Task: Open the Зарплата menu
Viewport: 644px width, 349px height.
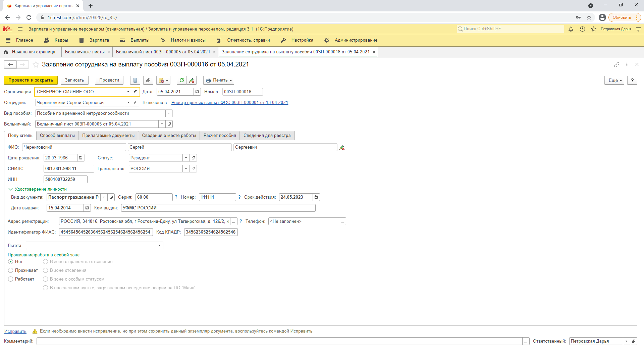Action: point(99,40)
